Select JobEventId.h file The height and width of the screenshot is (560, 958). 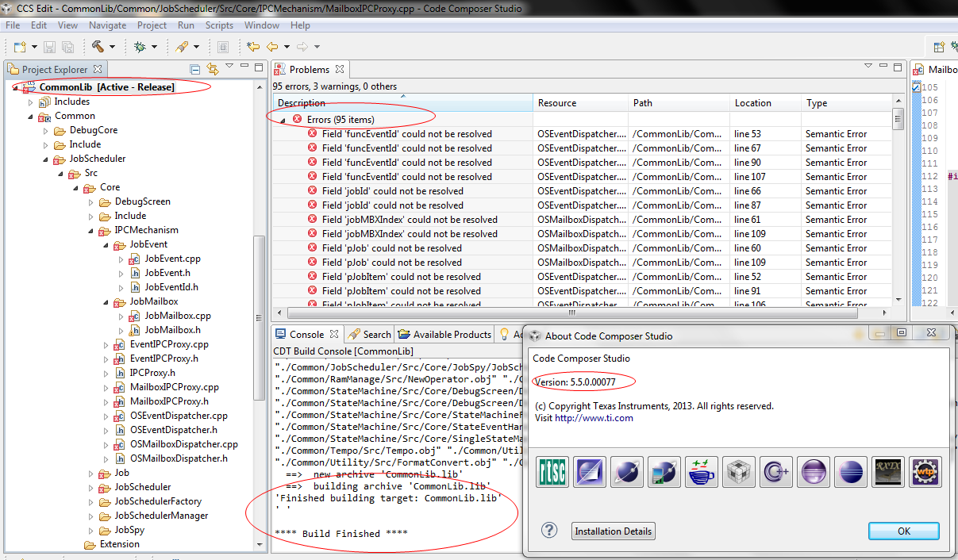tap(171, 287)
